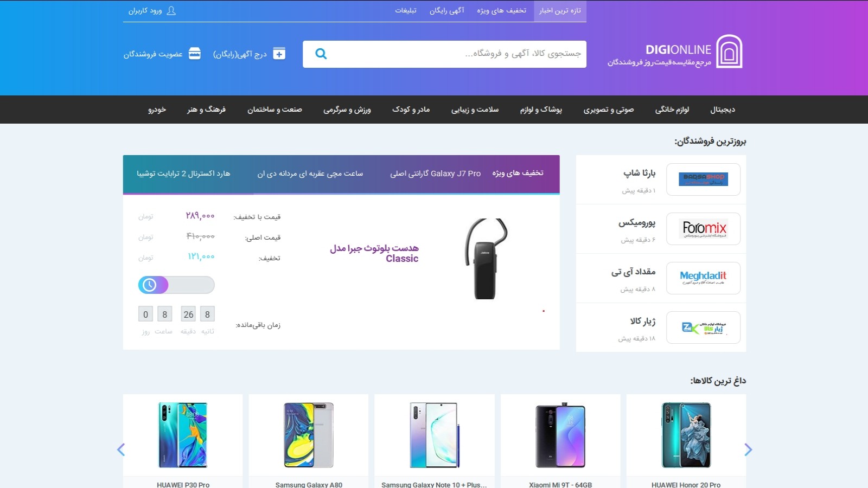Click the post-ad plus icon
The height and width of the screenshot is (488, 868).
tap(279, 54)
